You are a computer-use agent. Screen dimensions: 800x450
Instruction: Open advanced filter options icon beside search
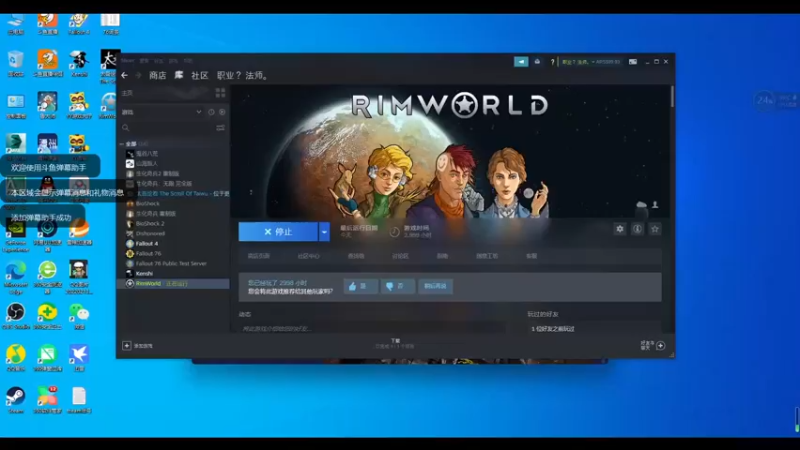pyautogui.click(x=220, y=128)
